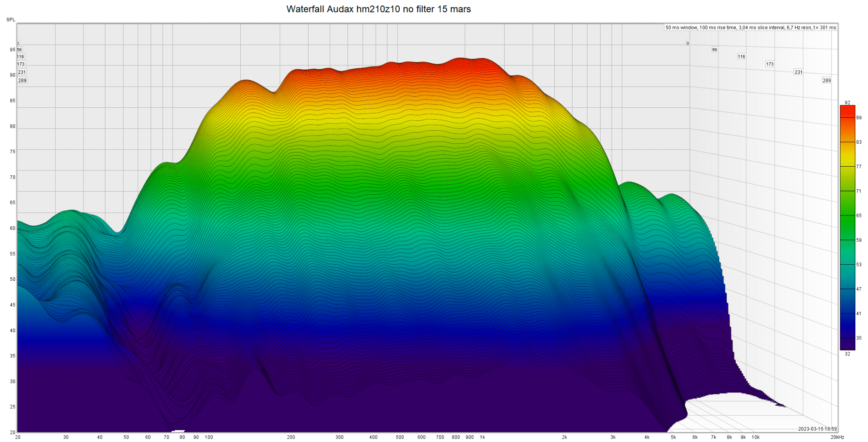The height and width of the screenshot is (442, 868).
Task: Click the '800' label on the frequency axis
Action: [456, 437]
